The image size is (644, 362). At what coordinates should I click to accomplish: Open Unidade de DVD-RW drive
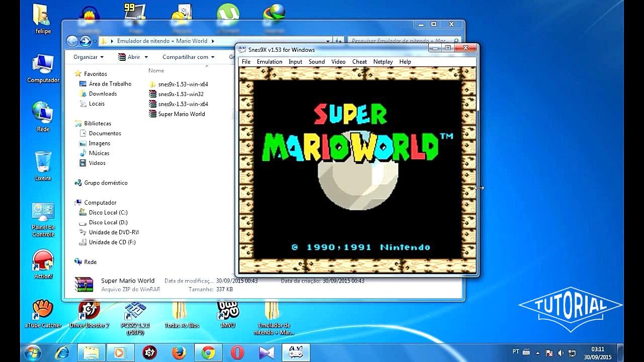pyautogui.click(x=109, y=232)
